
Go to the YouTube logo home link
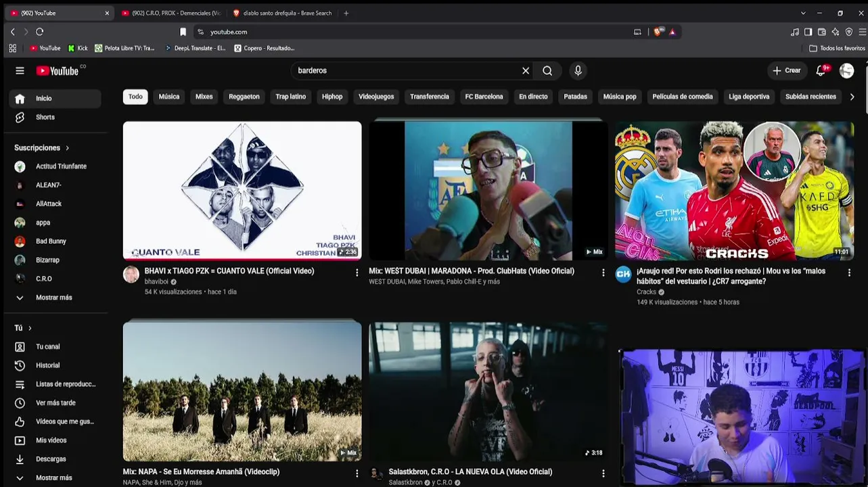point(58,70)
